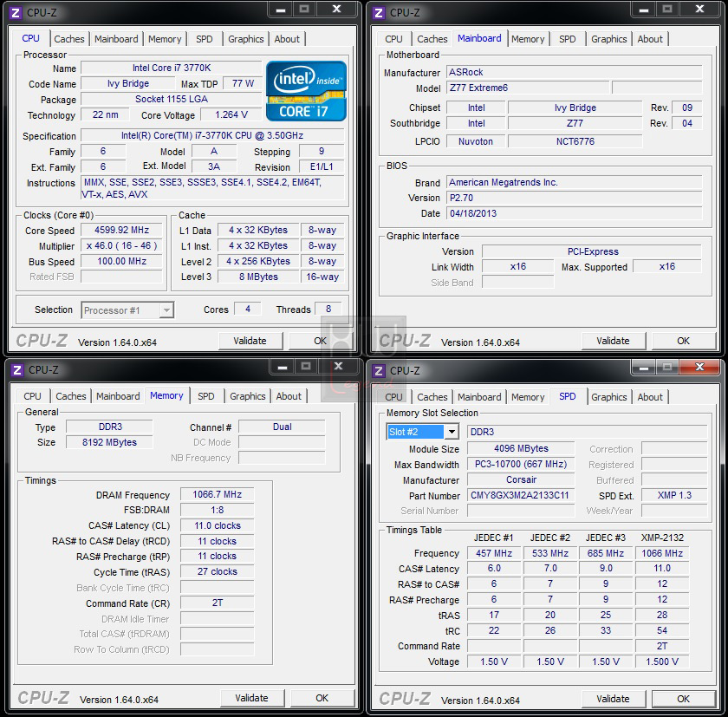Click OK in the DRAM Timings window
The image size is (728, 717).
click(322, 698)
